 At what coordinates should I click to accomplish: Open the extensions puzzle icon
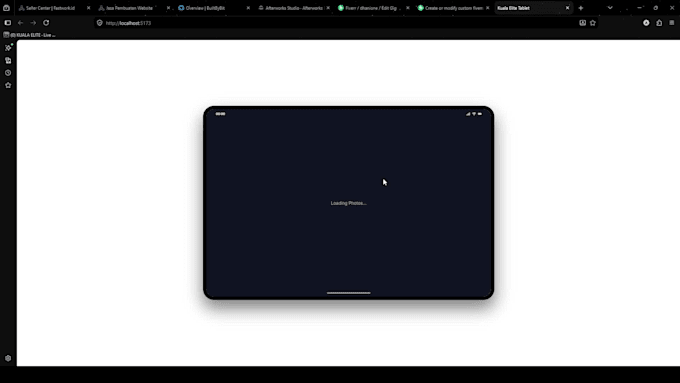[659, 23]
